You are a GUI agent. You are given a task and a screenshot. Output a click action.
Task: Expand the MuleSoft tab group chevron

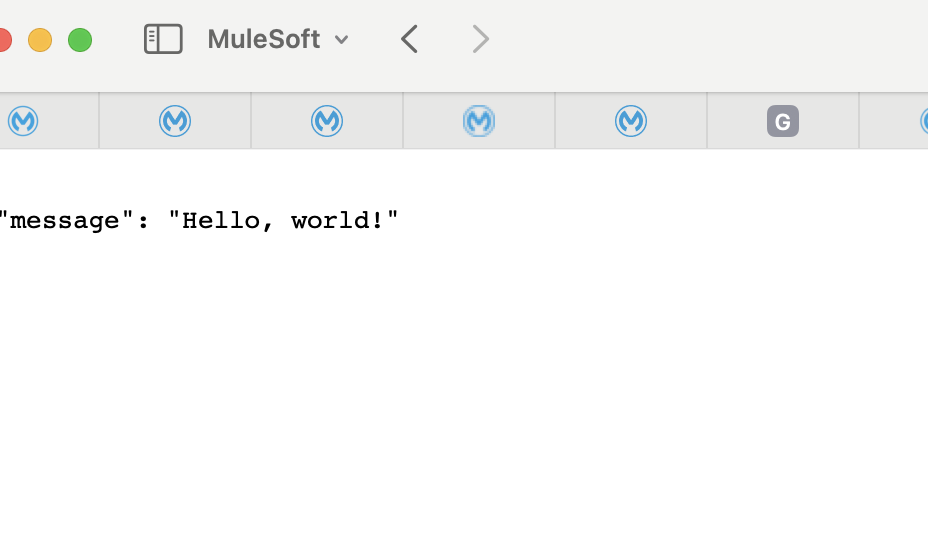[341, 40]
